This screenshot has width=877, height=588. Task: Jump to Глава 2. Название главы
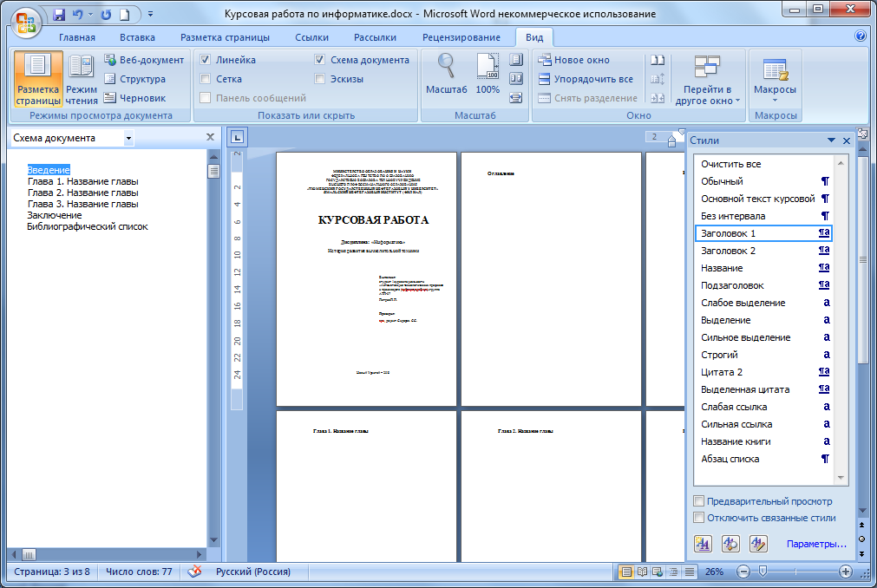click(x=82, y=193)
